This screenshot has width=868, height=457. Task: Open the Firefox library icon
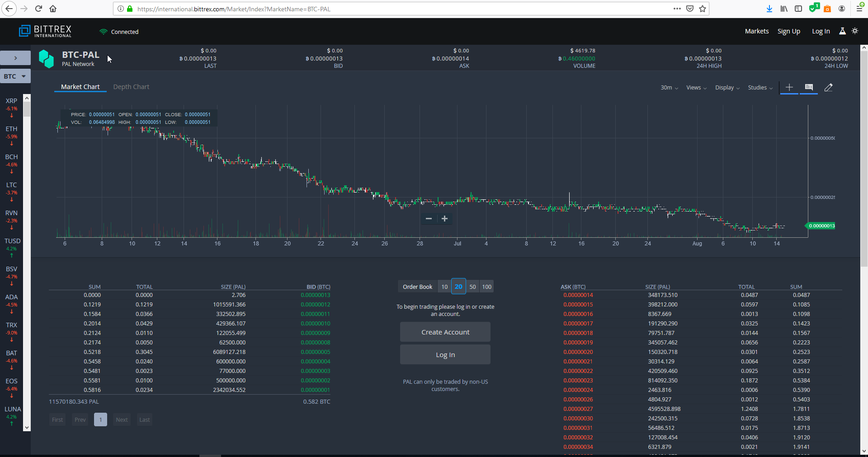click(x=784, y=9)
